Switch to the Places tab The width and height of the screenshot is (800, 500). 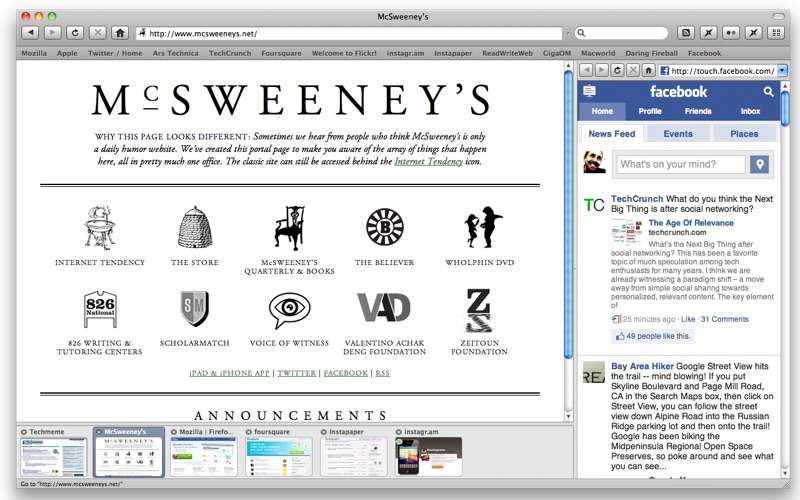coord(744,134)
